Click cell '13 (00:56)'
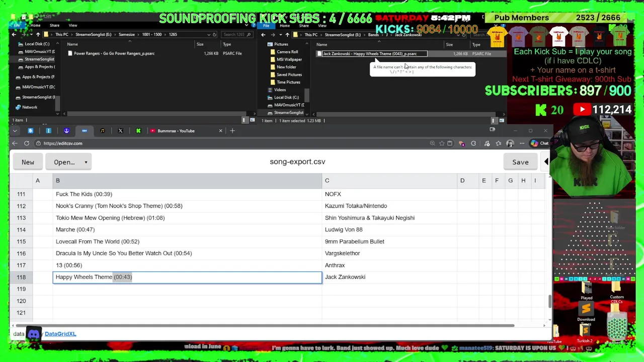 pyautogui.click(x=187, y=265)
